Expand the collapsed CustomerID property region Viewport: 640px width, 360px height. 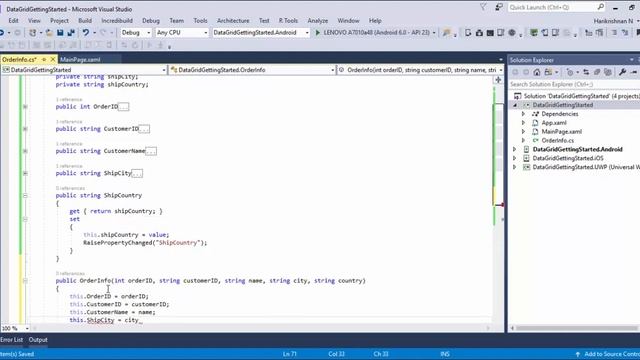click(x=25, y=129)
